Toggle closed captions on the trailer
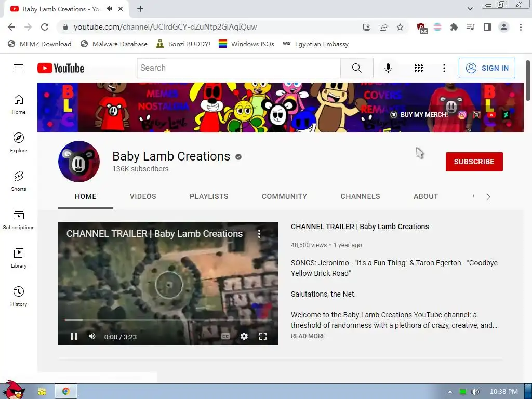Image resolution: width=532 pixels, height=399 pixels. pos(225,336)
